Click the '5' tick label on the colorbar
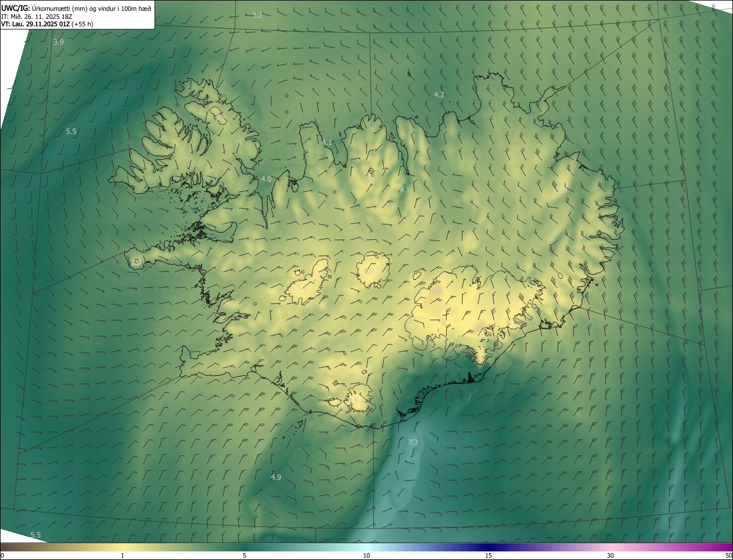The height and width of the screenshot is (560, 733). [245, 555]
